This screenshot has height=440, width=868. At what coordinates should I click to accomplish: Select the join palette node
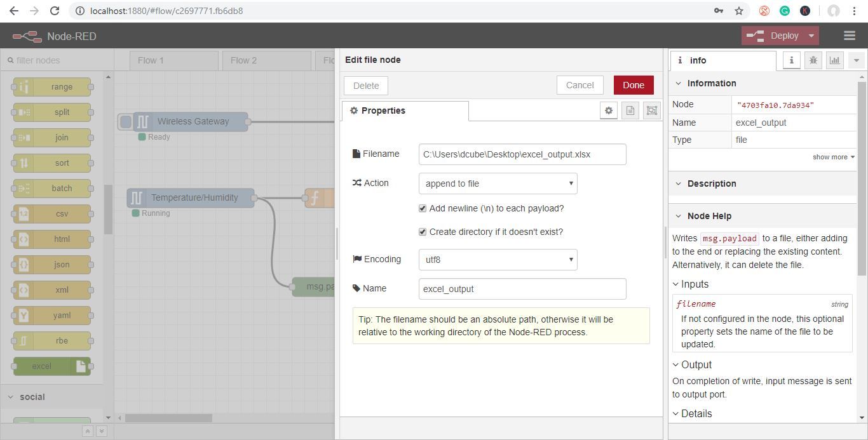pos(52,138)
